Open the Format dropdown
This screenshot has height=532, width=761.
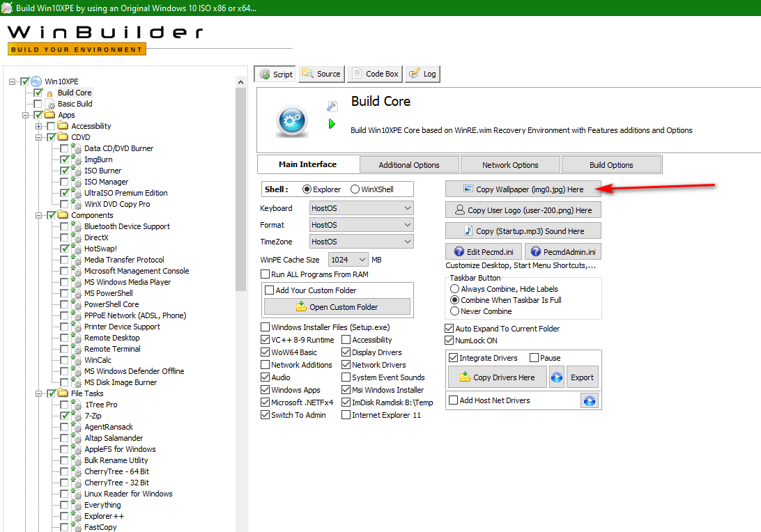pos(362,225)
